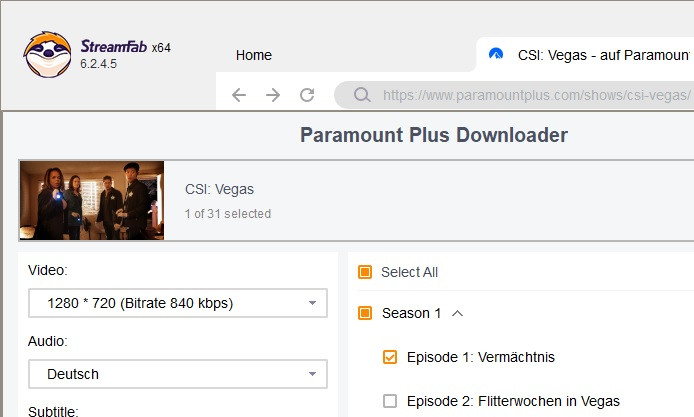Open the Home tab
694x417 pixels.
(254, 55)
